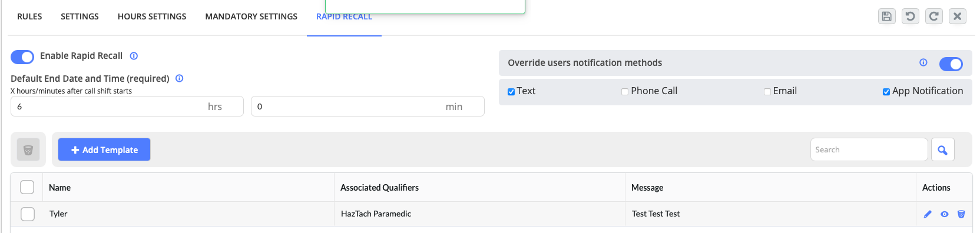Click the Add Template button

click(x=104, y=149)
